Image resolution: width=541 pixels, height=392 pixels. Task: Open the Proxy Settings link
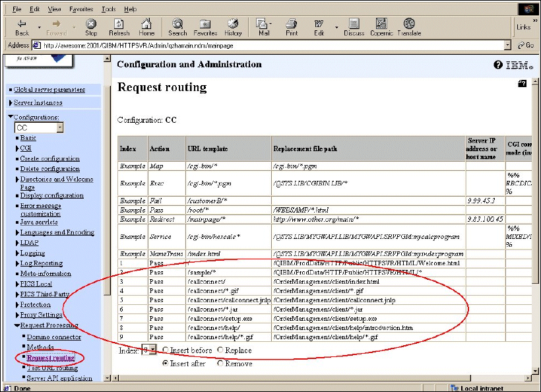[x=41, y=315]
